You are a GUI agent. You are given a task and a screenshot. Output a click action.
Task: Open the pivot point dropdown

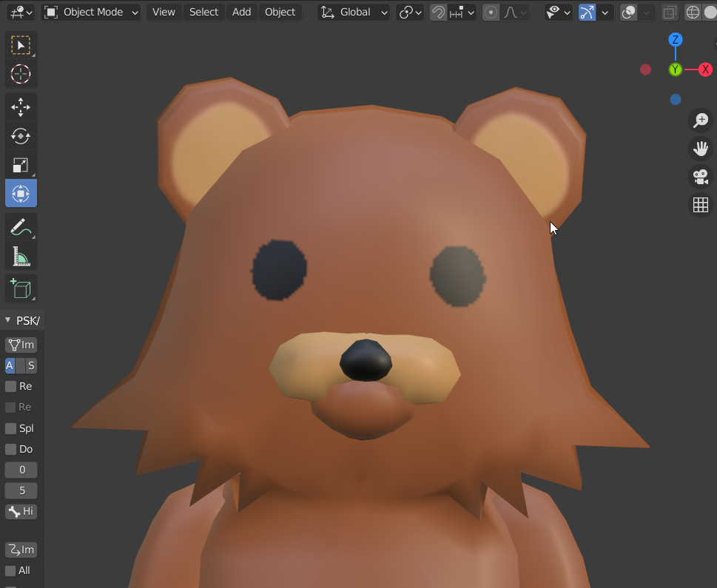point(410,13)
